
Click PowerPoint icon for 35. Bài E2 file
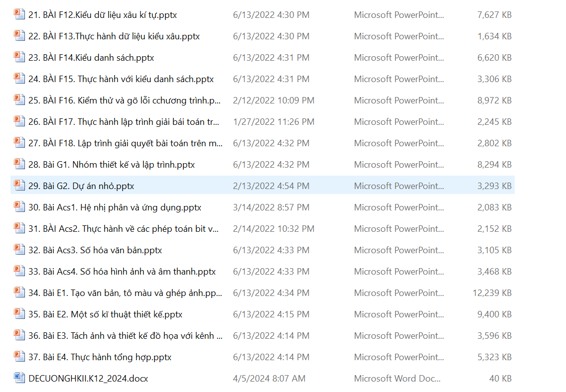[19, 314]
